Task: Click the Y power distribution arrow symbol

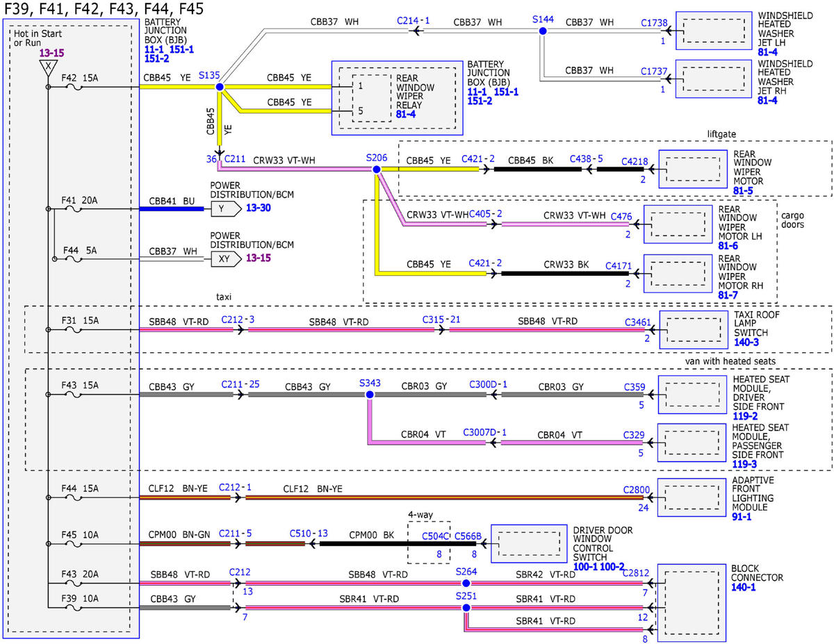Action: coord(226,208)
